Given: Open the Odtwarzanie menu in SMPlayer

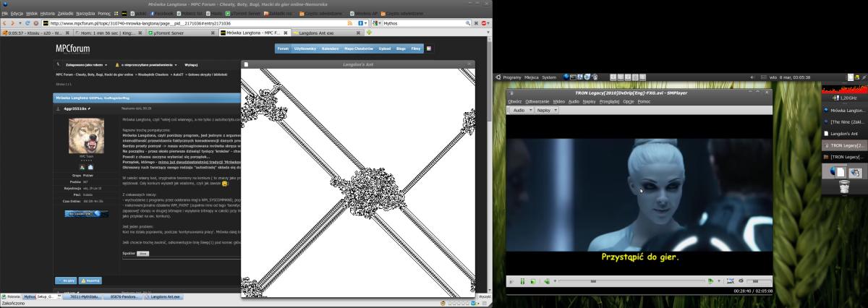Looking at the screenshot, I should point(537,102).
